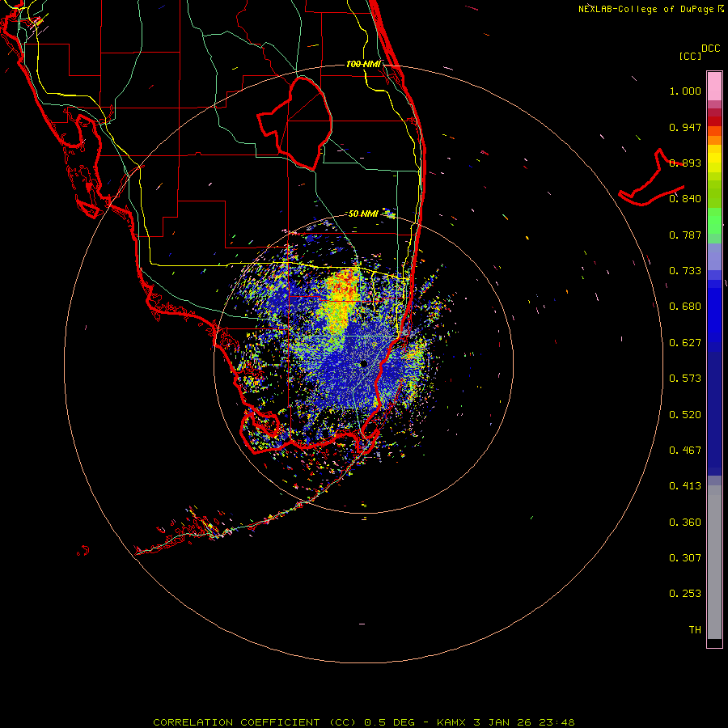This screenshot has height=728, width=728.
Task: Select the 1.000 value on the color scale
Action: (685, 91)
